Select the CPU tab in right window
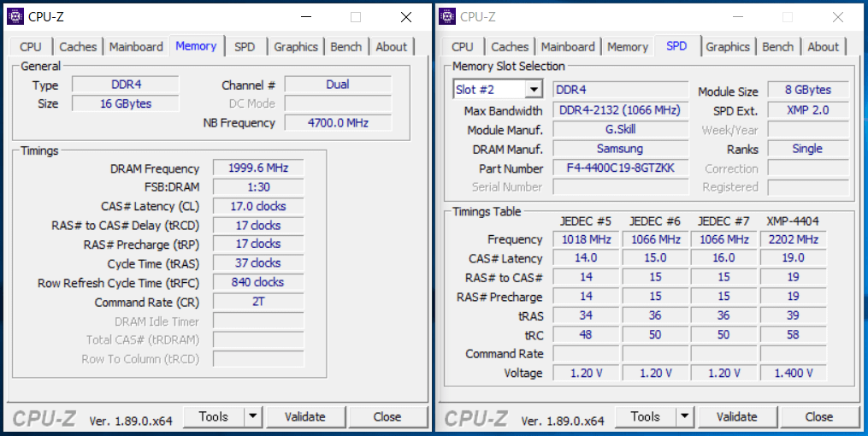868x436 pixels. click(x=462, y=47)
